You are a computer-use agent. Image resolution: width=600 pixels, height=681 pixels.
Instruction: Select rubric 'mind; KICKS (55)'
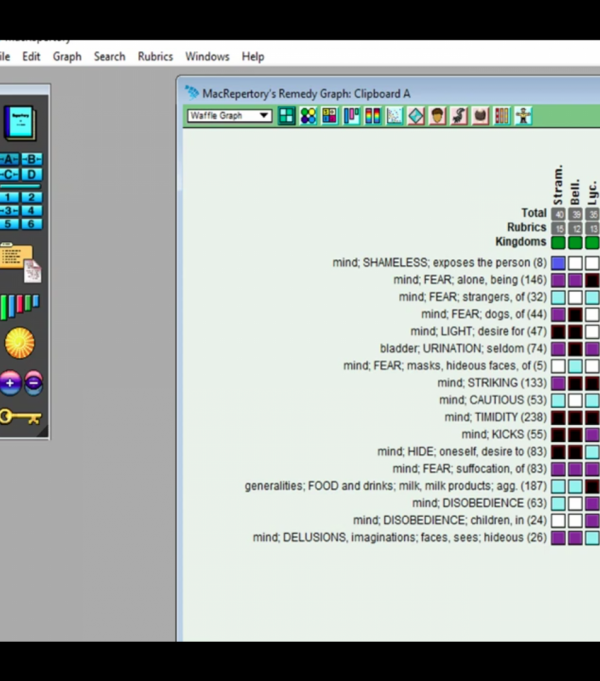click(504, 434)
